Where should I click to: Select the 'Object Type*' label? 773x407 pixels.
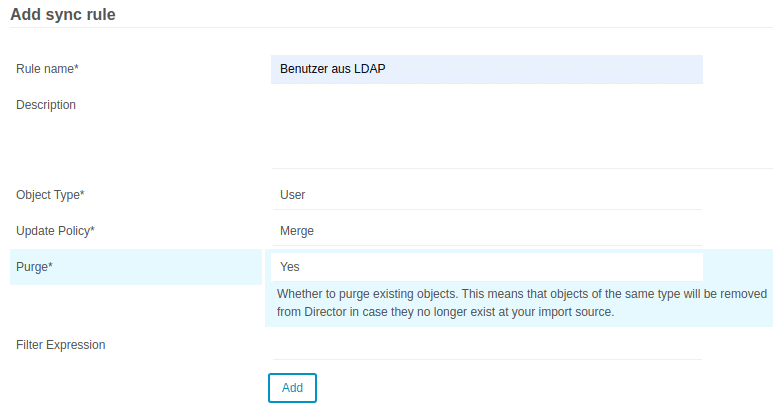pyautogui.click(x=50, y=195)
